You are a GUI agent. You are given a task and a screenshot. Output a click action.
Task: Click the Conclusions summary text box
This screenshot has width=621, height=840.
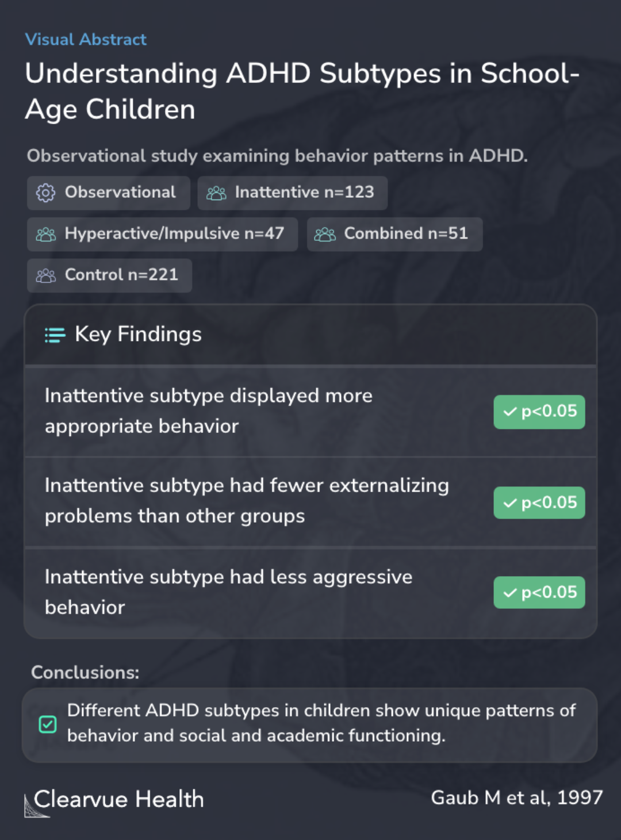(x=310, y=725)
